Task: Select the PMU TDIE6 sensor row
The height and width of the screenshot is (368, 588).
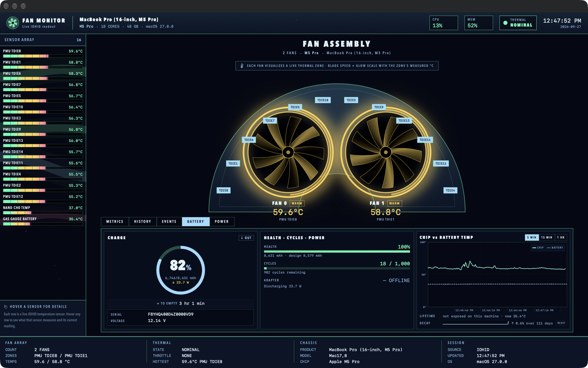Action: coord(43,75)
